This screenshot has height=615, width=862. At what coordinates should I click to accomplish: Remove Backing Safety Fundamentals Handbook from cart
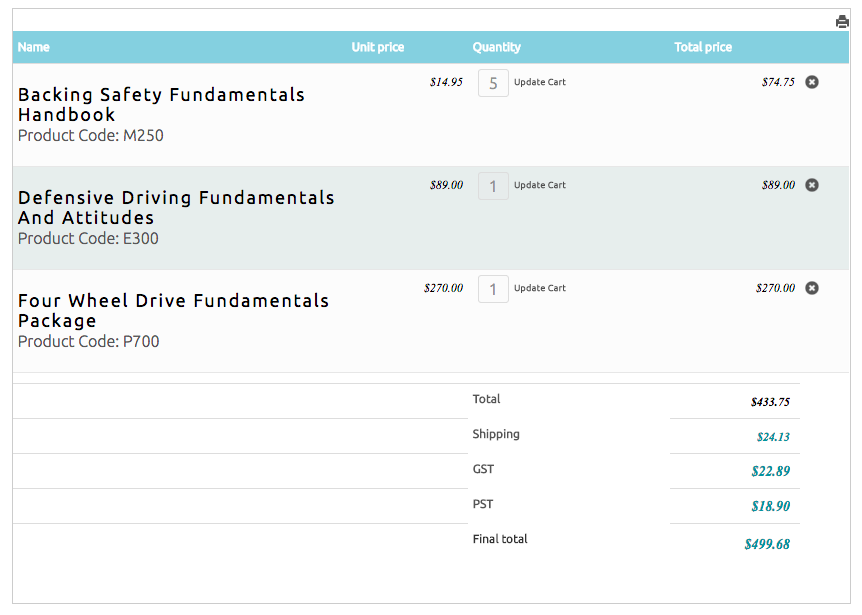812,82
